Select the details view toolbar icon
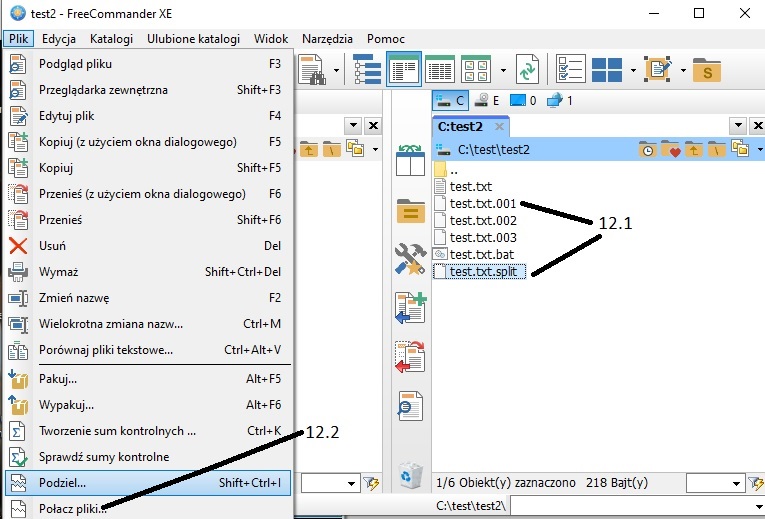The height and width of the screenshot is (519, 765). pos(403,70)
